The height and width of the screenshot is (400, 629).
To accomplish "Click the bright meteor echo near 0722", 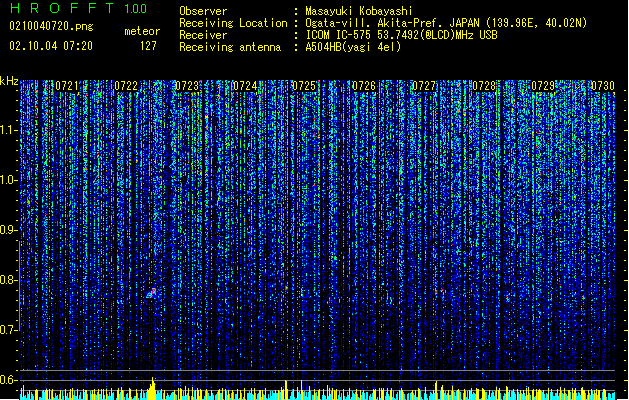I will coord(151,293).
